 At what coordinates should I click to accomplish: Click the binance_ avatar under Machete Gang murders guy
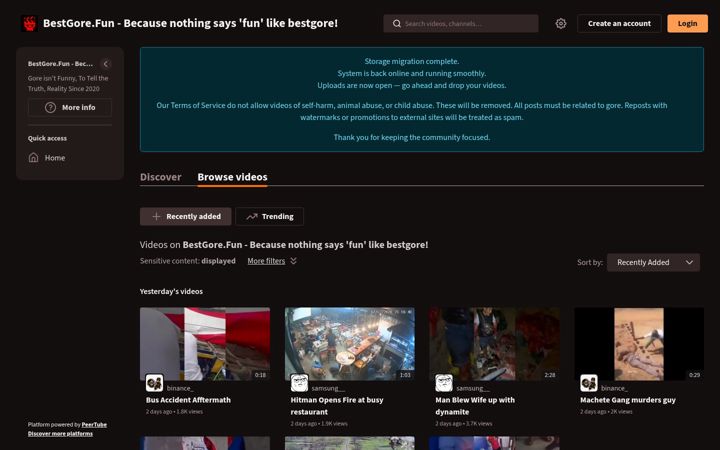(589, 382)
